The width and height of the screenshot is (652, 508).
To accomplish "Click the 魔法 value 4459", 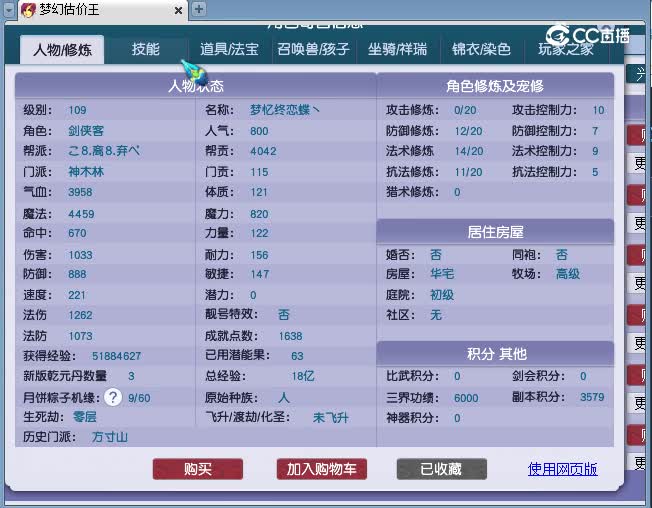I will point(81,214).
